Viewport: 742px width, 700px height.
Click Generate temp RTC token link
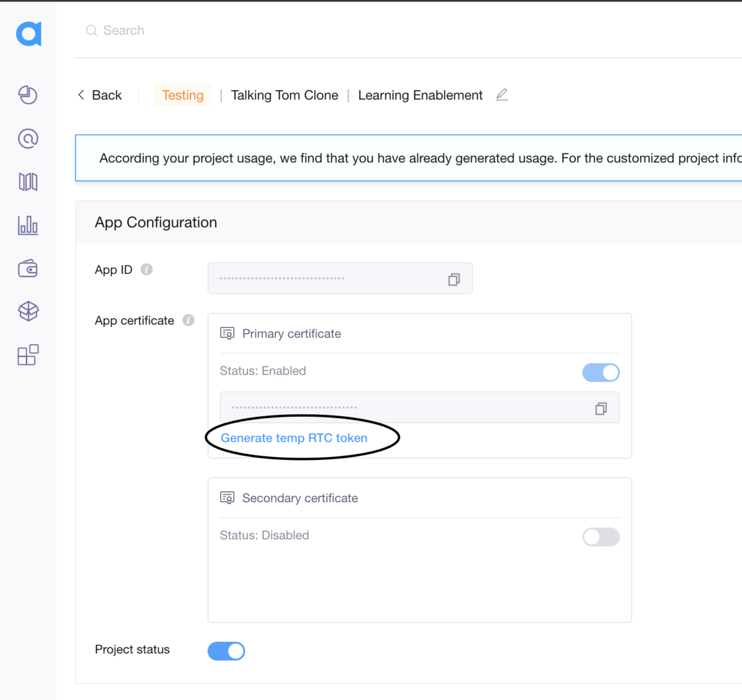coord(294,438)
